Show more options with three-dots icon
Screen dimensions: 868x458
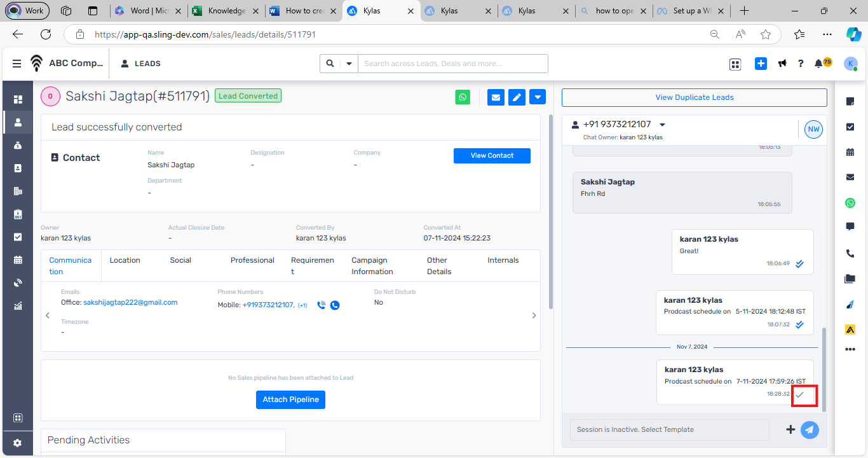[850, 349]
